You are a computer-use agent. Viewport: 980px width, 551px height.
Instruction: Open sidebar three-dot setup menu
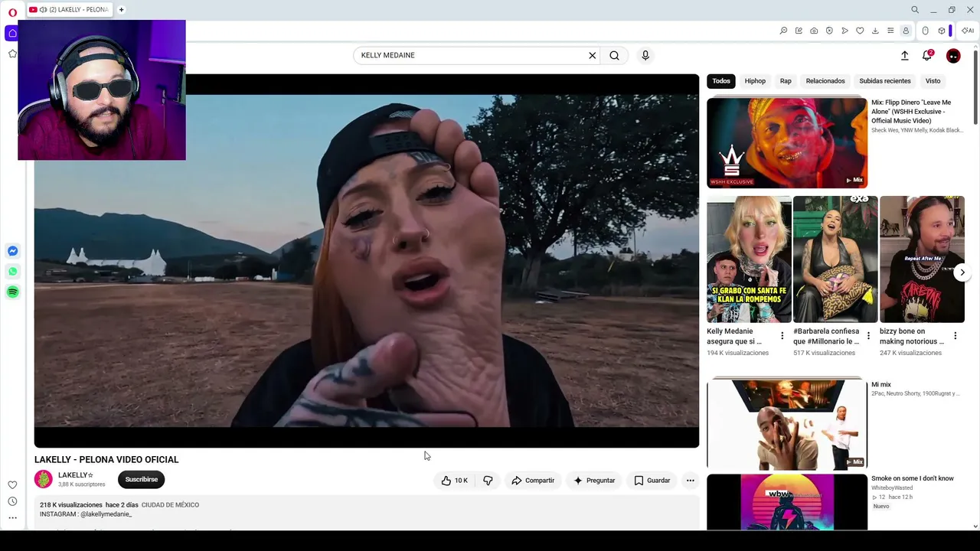pyautogui.click(x=12, y=518)
